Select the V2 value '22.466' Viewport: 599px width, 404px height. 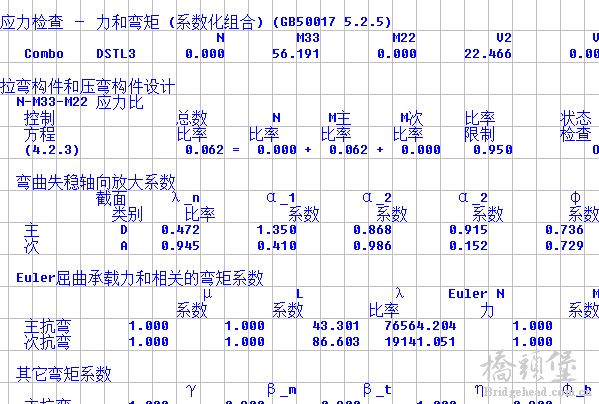(488, 54)
